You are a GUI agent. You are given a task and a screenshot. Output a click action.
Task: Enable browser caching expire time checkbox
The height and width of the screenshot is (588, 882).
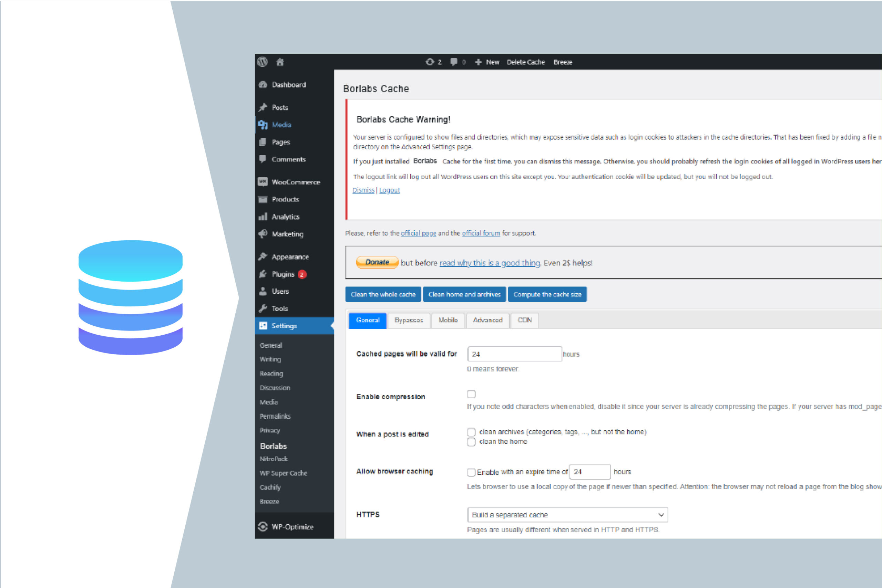coord(471,472)
